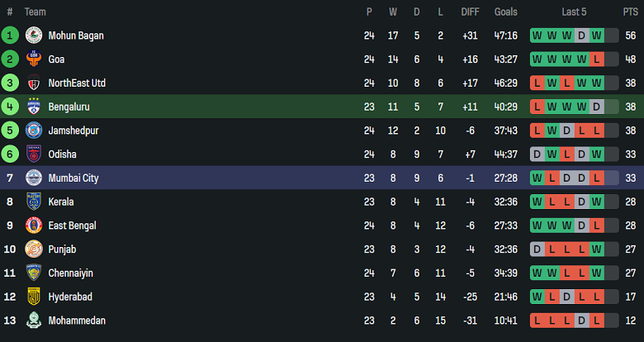Click the Bengaluru team crest

pos(34,107)
